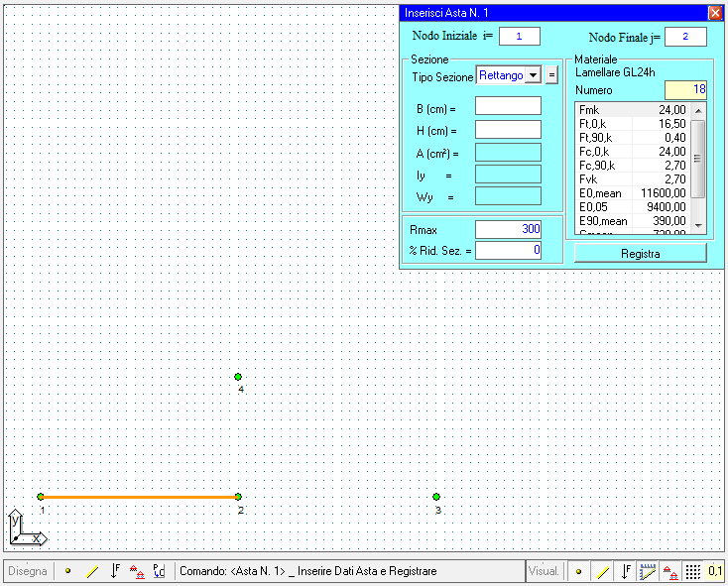Select the Fc,90,k row in material list
The height and width of the screenshot is (586, 728).
(x=633, y=166)
